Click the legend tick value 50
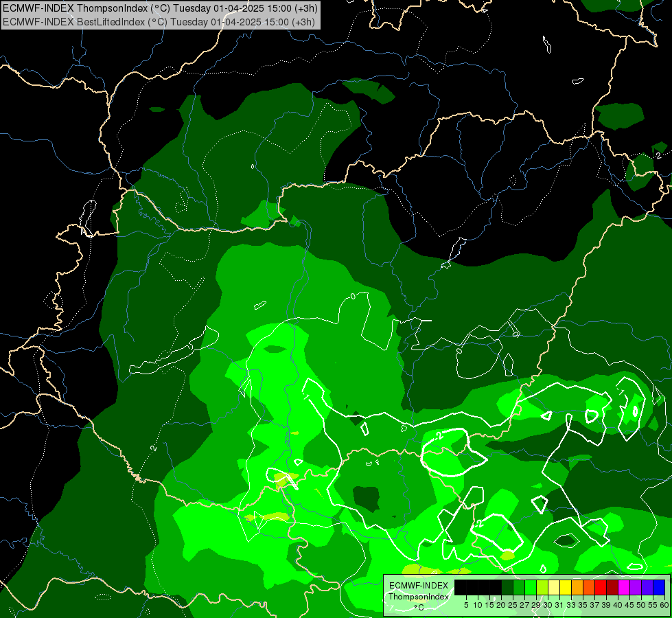This screenshot has height=618, width=672. pyautogui.click(x=641, y=605)
